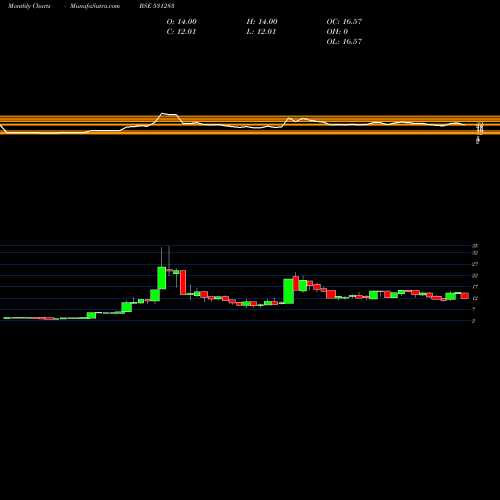Click the open value 'O: 14.00'
The height and width of the screenshot is (500, 500).
pos(182,22)
